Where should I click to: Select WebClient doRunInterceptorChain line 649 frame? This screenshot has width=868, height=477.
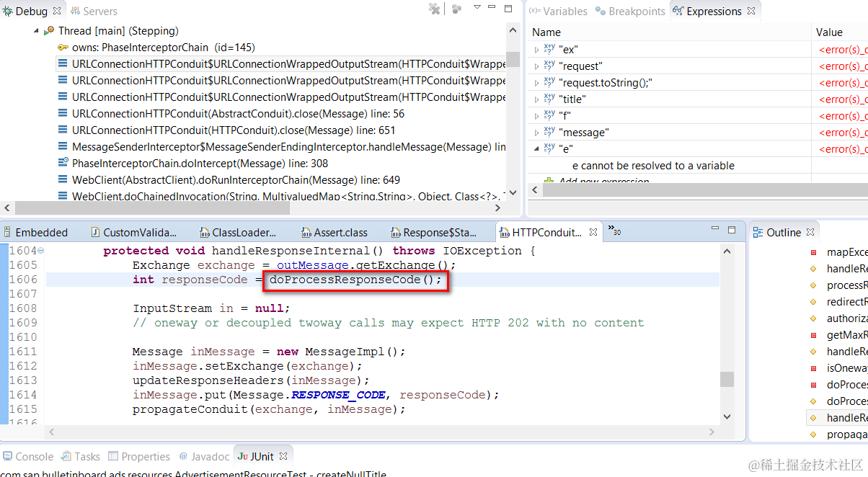[x=236, y=180]
